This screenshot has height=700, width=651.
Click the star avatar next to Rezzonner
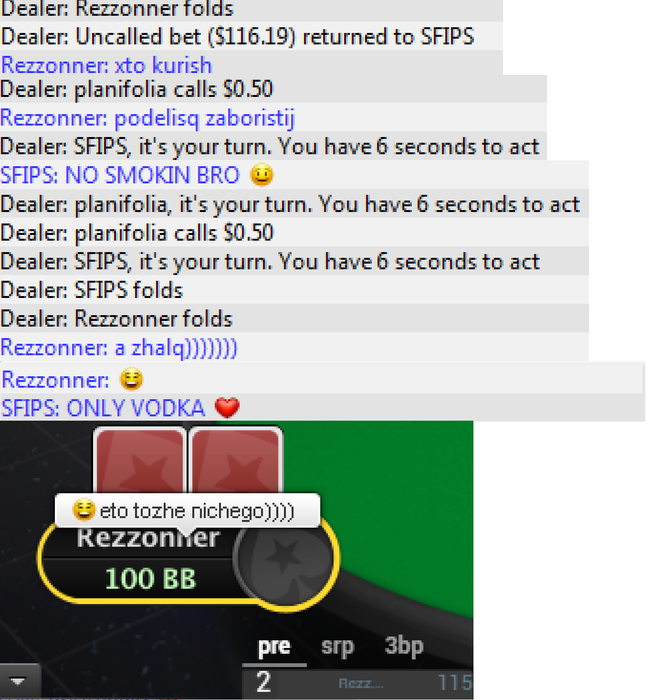click(284, 558)
